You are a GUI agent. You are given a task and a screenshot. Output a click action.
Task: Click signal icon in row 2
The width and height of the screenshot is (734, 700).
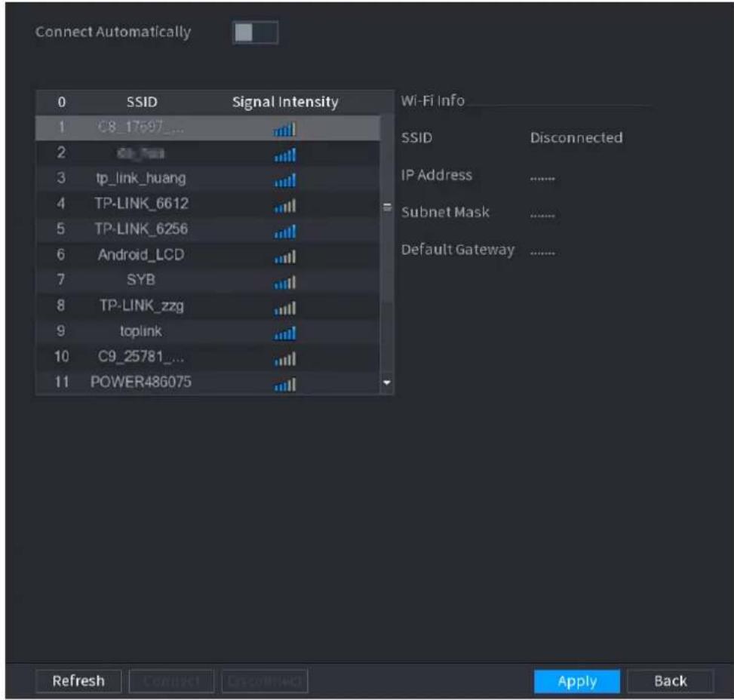point(285,155)
